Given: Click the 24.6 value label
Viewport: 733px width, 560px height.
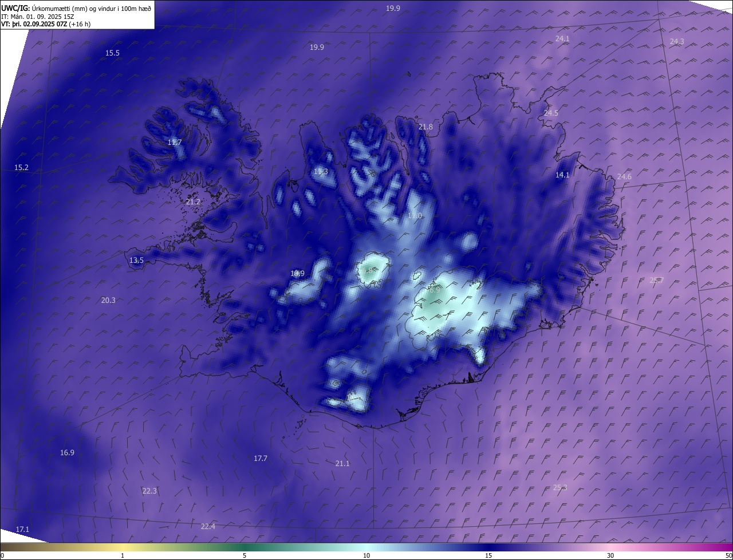Looking at the screenshot, I should 624,177.
